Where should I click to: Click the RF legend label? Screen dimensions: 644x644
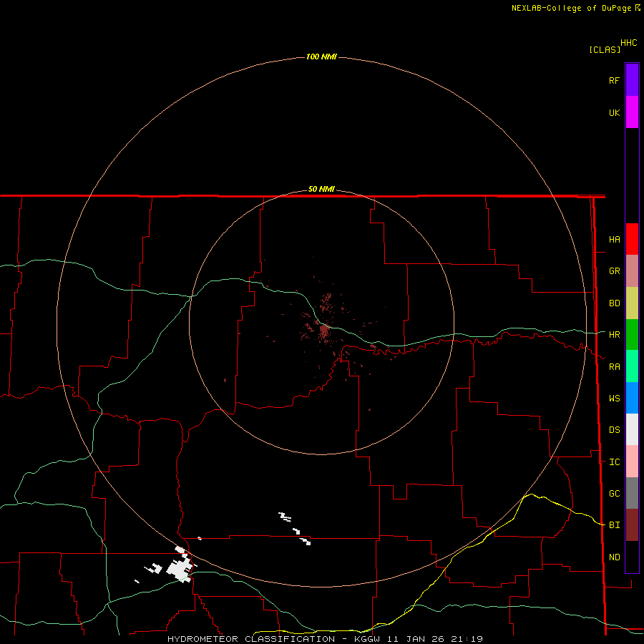(614, 80)
